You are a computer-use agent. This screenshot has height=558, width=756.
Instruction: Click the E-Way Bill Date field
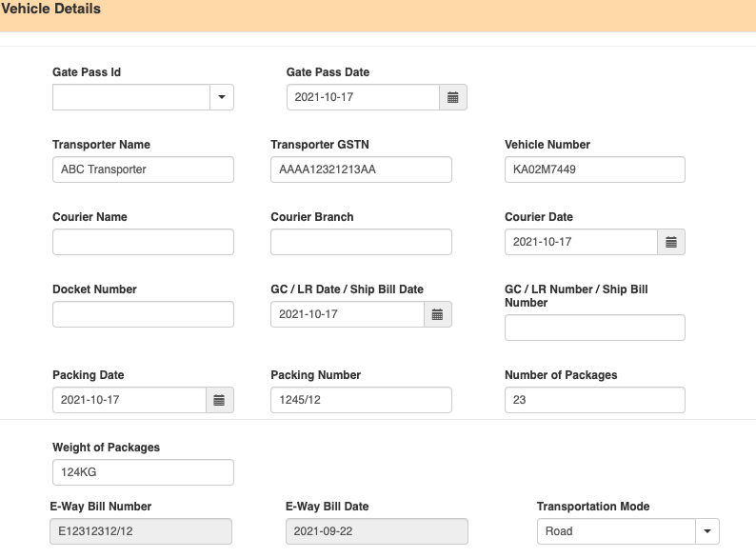[x=376, y=531]
